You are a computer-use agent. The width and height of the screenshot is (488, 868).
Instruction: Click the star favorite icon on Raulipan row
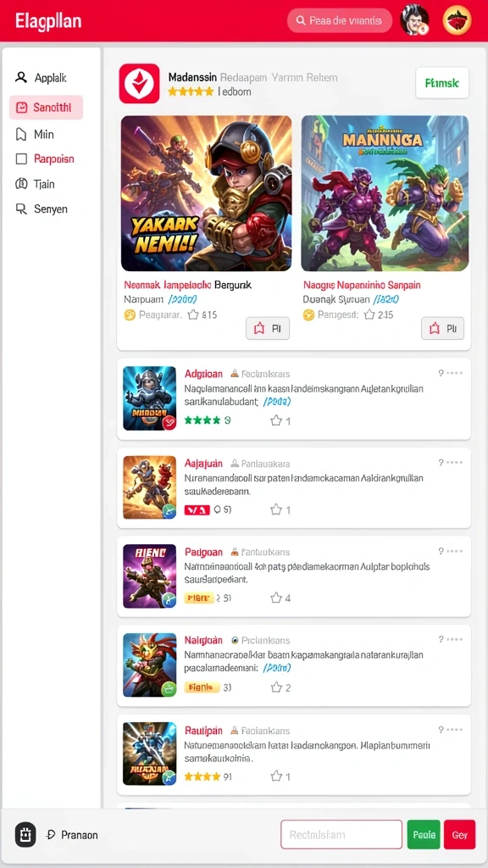coord(276,776)
